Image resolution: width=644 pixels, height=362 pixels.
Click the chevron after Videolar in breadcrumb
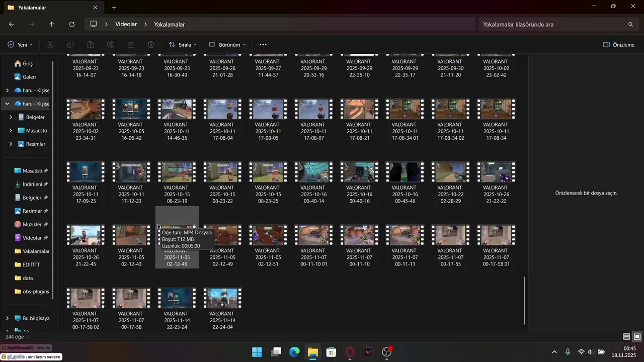coord(146,24)
